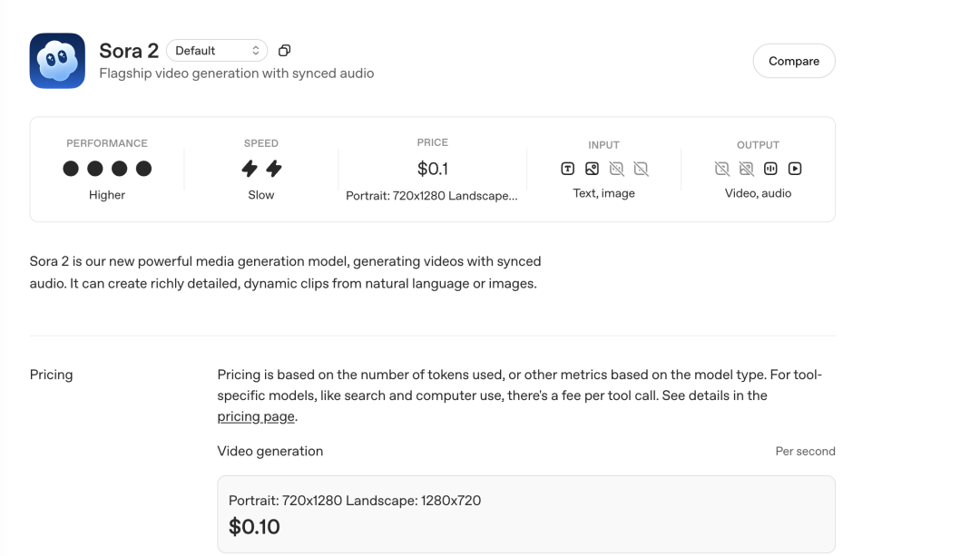The image size is (980, 556).
Task: Click the speed lightning bolt icons
Action: pos(261,169)
